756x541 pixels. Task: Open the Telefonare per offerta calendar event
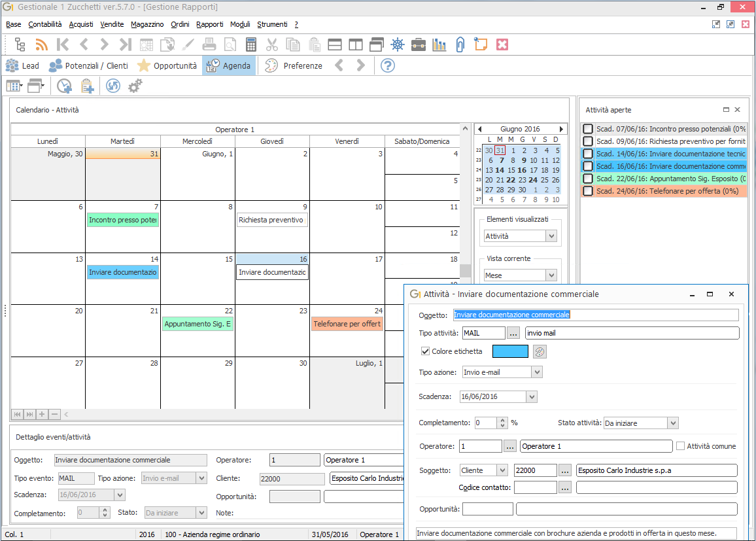347,324
